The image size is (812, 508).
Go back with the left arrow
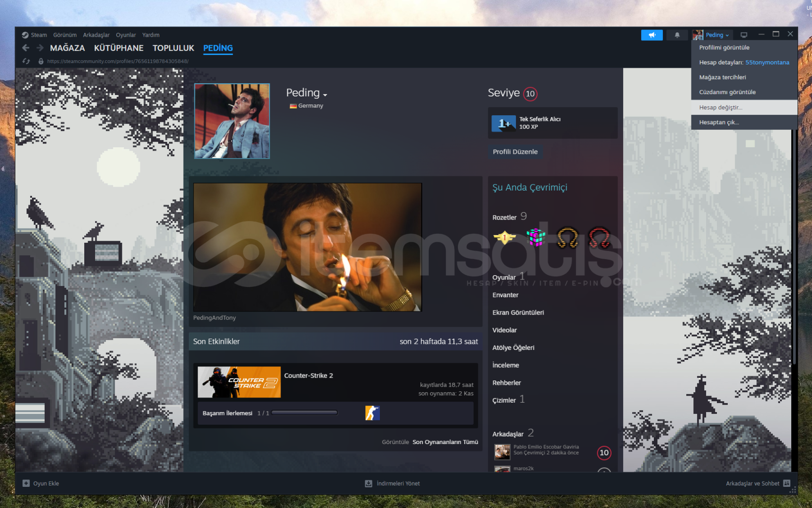(26, 48)
